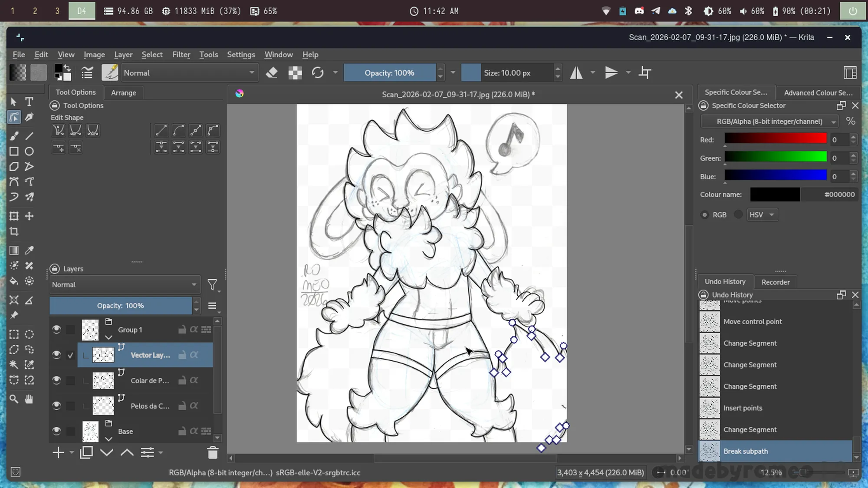Expand RGB/Alpha colour space dropdown

[x=769, y=122]
